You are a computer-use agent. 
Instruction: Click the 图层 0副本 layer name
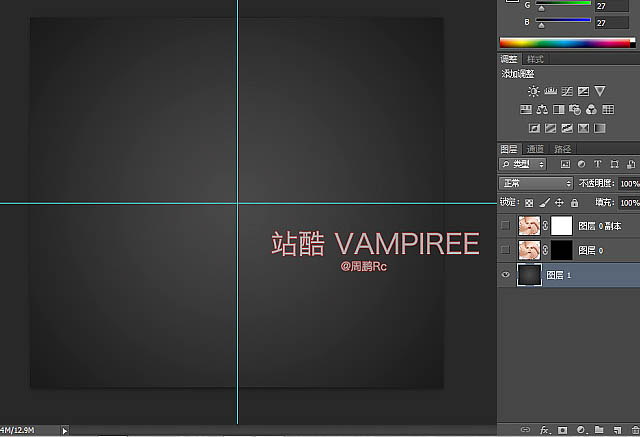[x=600, y=226]
